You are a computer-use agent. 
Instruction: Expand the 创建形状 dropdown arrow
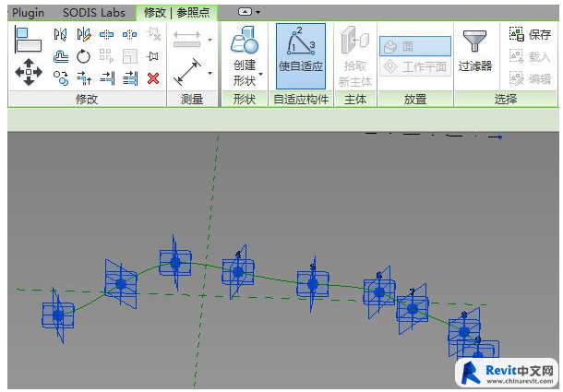click(x=260, y=75)
